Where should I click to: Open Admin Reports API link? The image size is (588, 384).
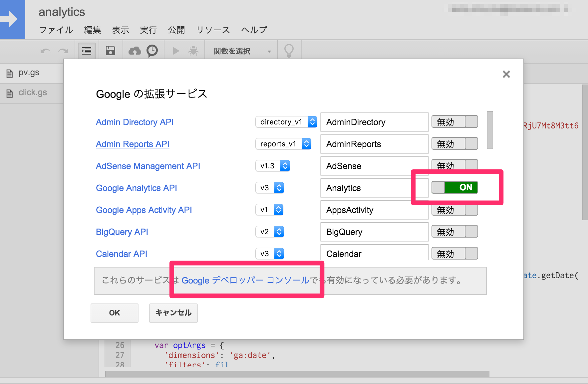click(133, 144)
